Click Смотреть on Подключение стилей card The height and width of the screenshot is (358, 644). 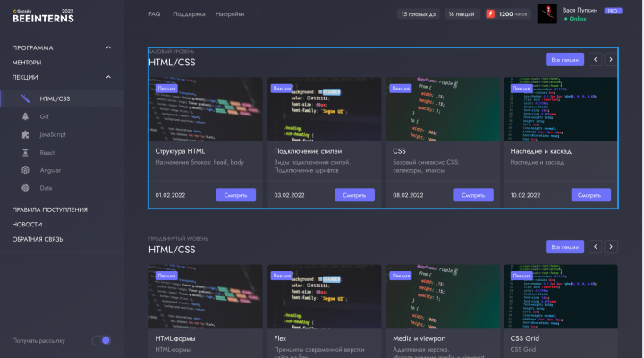pyautogui.click(x=354, y=195)
